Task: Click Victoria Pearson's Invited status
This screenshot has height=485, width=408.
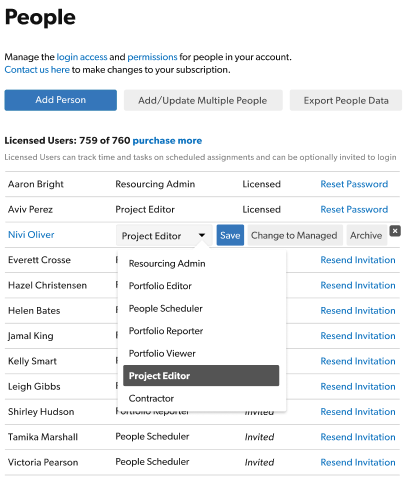Action: [259, 463]
